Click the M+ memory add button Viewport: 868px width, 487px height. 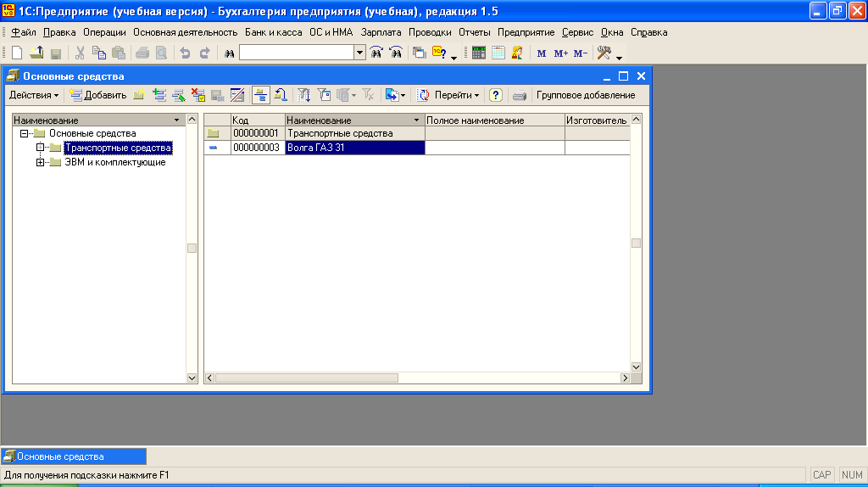pos(561,53)
